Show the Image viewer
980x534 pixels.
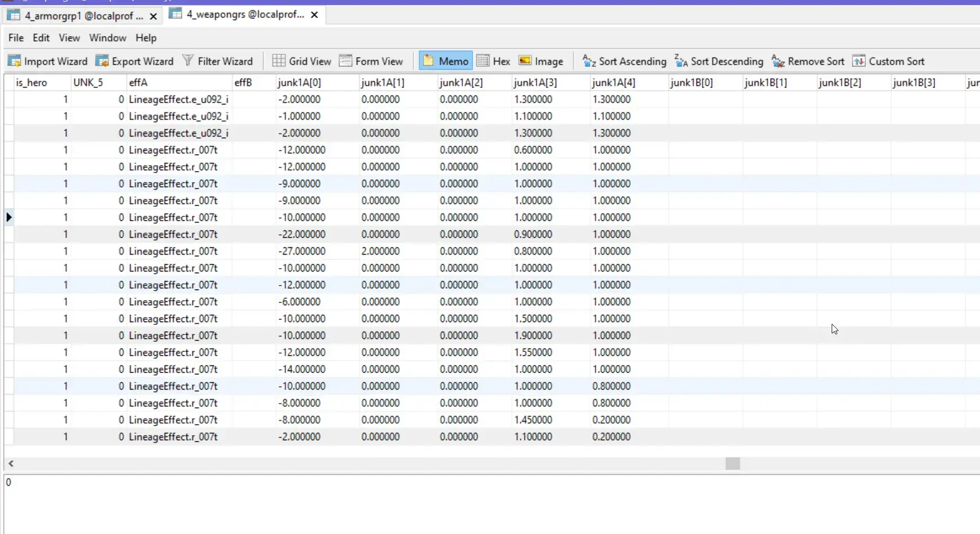click(541, 61)
